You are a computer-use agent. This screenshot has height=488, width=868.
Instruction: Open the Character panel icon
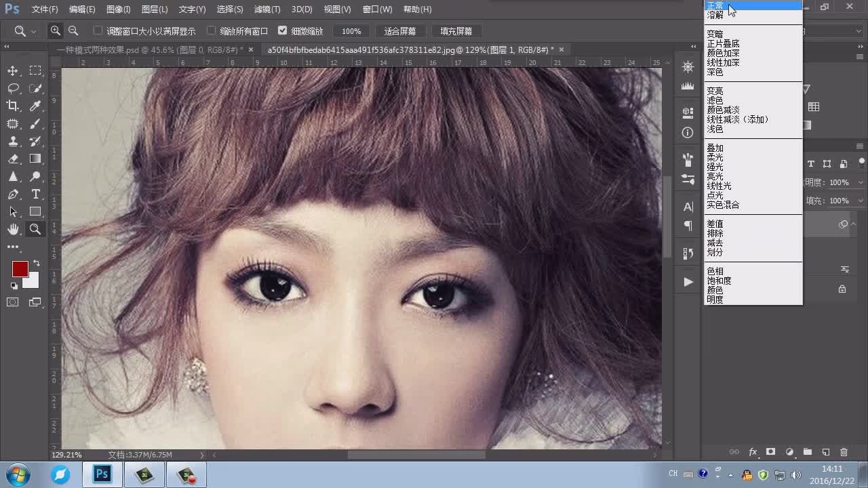[x=688, y=206]
